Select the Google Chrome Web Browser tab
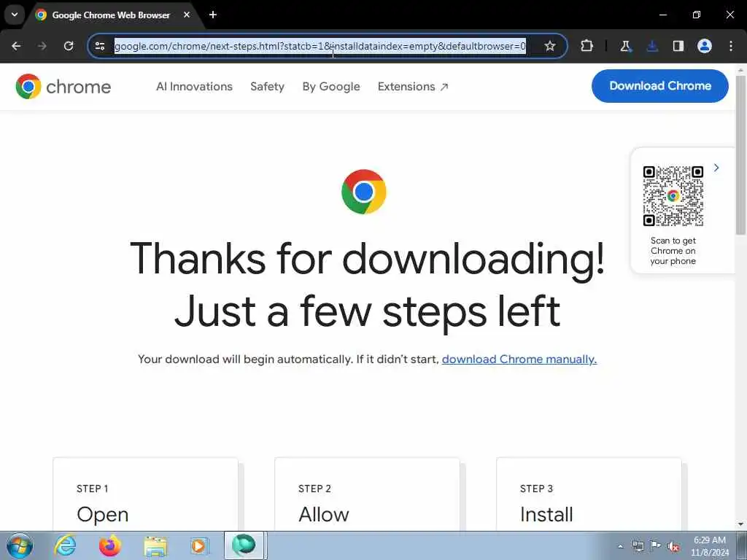Image resolution: width=747 pixels, height=560 pixels. pos(111,15)
